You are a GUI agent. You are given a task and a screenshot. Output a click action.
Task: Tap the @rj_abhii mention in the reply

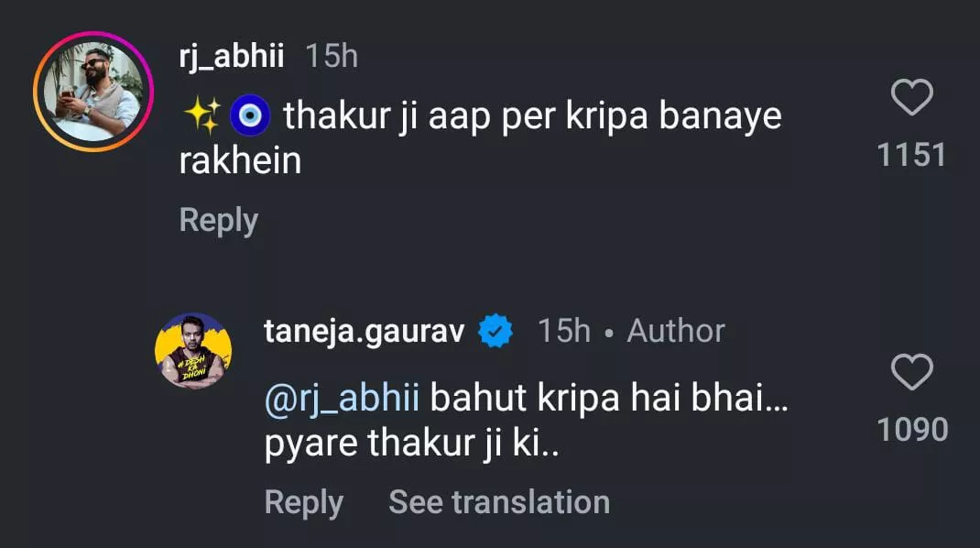[342, 400]
